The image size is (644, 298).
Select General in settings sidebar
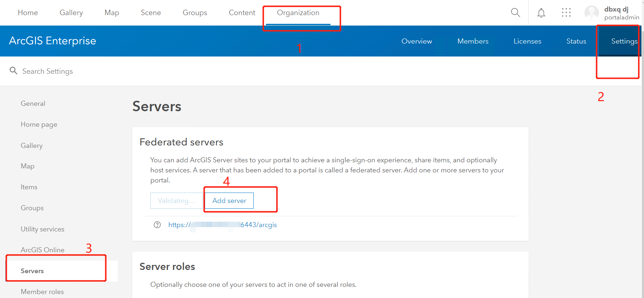point(33,104)
